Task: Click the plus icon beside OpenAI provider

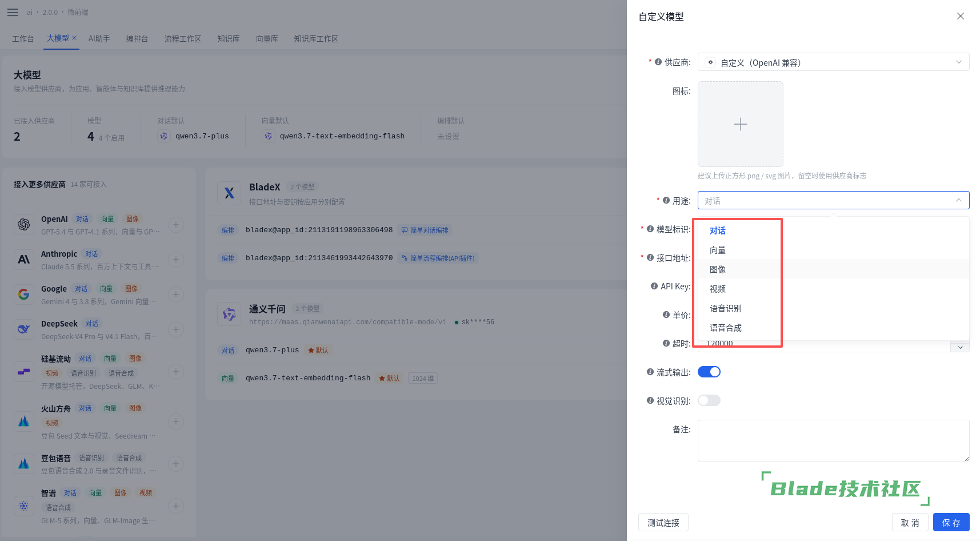Action: [x=176, y=225]
